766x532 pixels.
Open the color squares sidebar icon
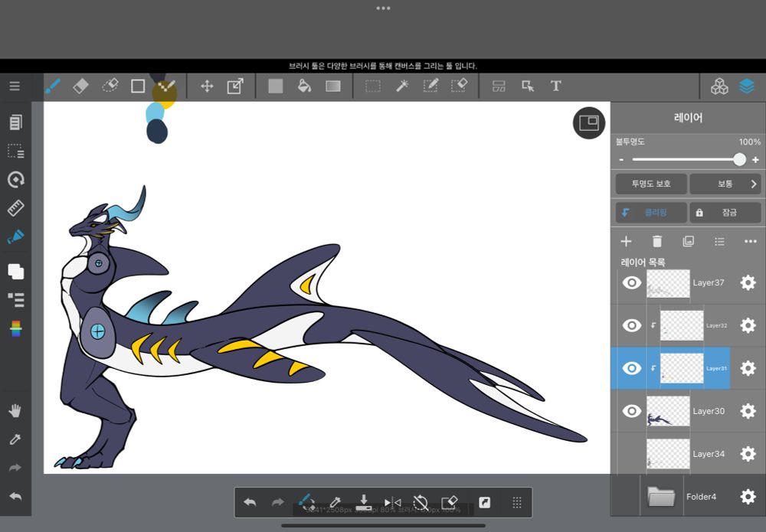click(15, 272)
